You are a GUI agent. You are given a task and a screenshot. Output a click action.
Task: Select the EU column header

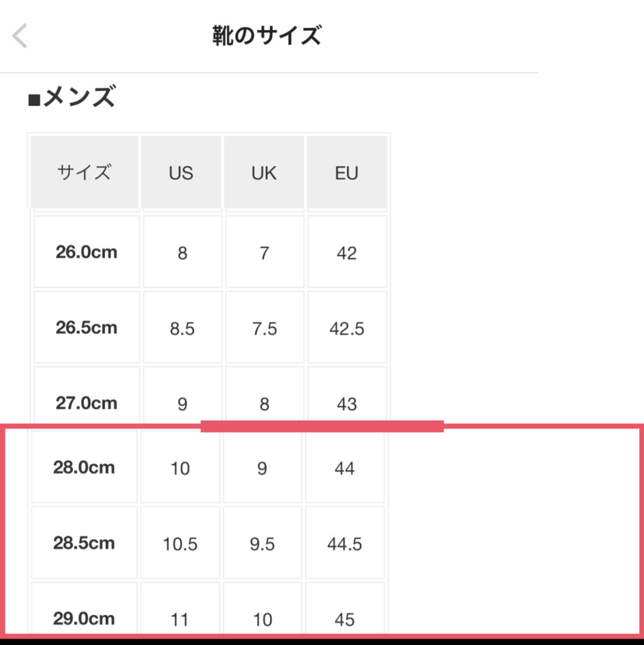click(x=346, y=172)
